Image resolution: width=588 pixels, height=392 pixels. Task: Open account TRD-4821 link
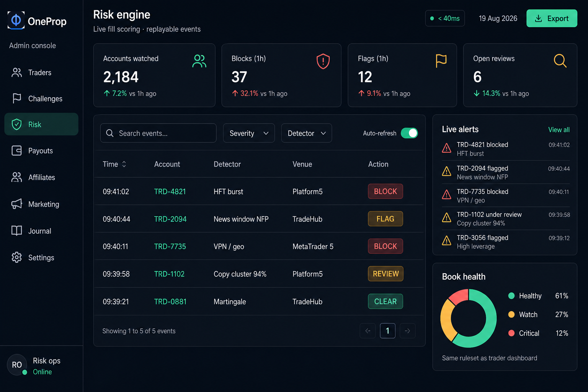[x=170, y=191]
